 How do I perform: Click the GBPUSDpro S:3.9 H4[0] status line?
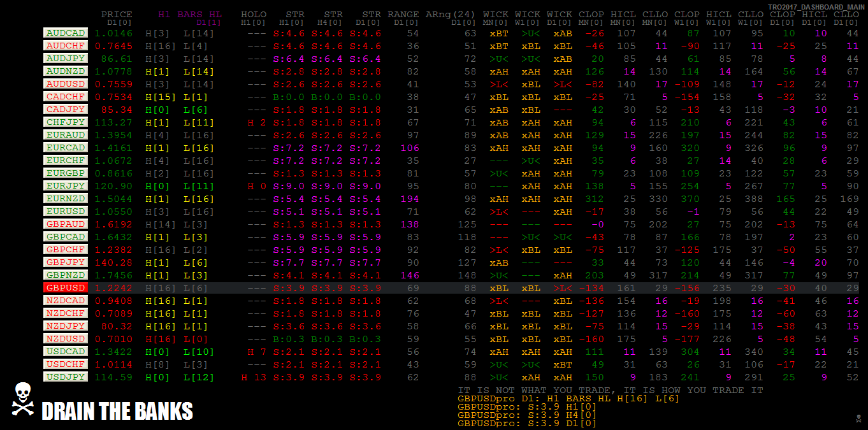pos(527,415)
